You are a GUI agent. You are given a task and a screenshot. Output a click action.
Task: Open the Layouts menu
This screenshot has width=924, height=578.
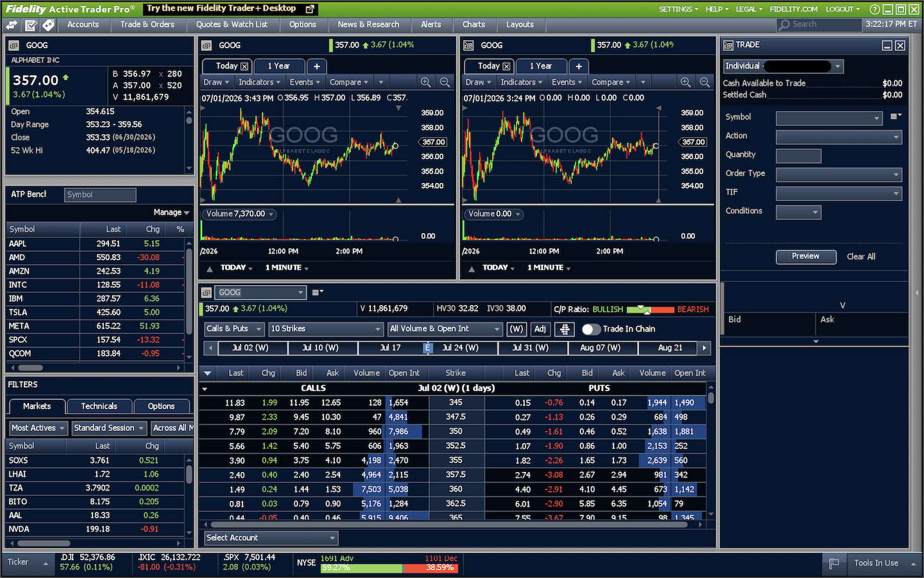pos(520,25)
